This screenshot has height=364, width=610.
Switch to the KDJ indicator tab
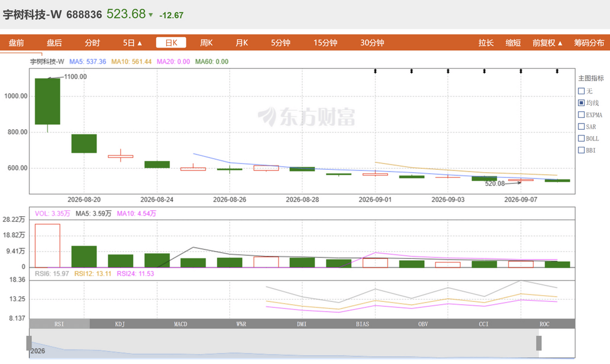pyautogui.click(x=120, y=324)
